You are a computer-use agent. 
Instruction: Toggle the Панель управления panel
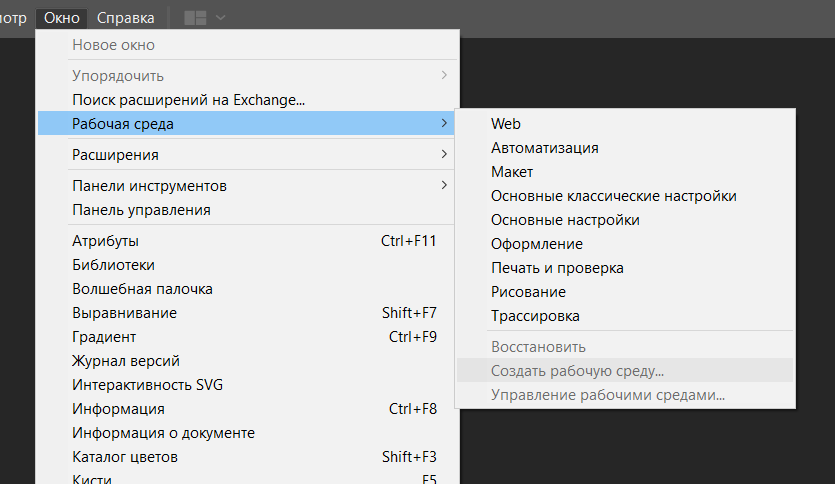click(x=141, y=210)
